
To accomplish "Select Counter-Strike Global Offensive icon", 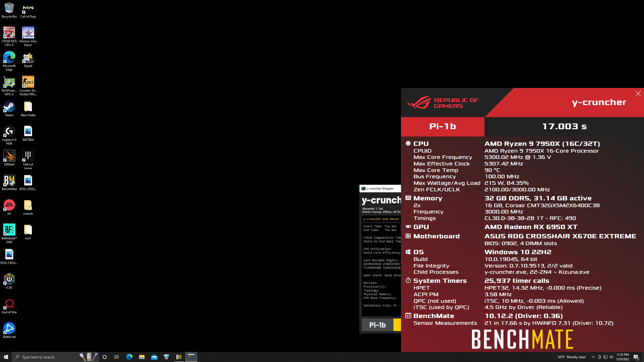I will [28, 86].
